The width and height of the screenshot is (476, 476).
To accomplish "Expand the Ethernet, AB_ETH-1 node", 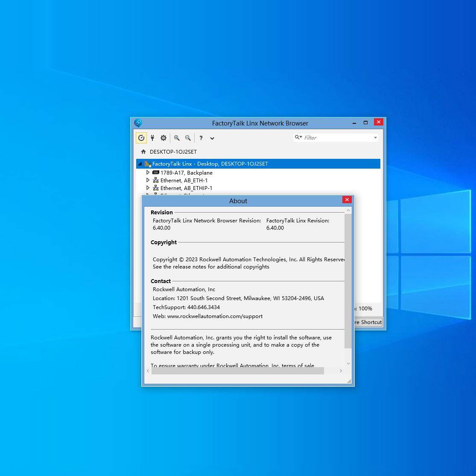I will [x=148, y=180].
